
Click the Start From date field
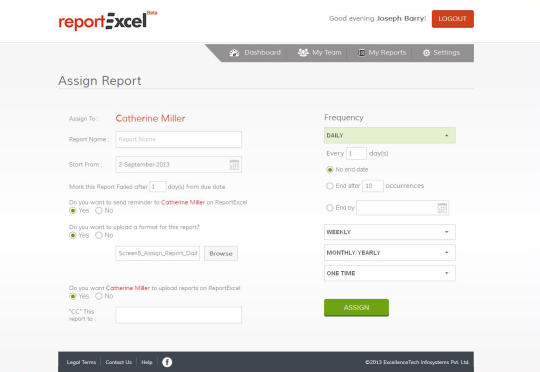click(179, 165)
